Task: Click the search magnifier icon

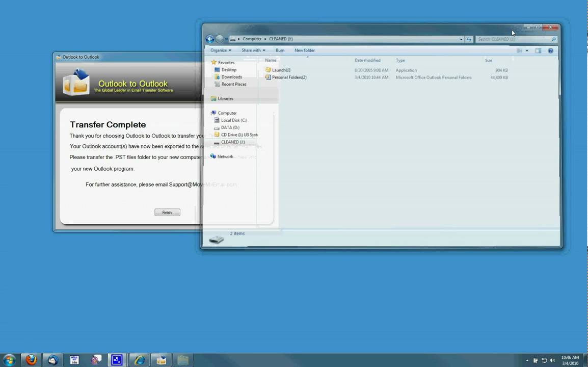Action: point(553,39)
